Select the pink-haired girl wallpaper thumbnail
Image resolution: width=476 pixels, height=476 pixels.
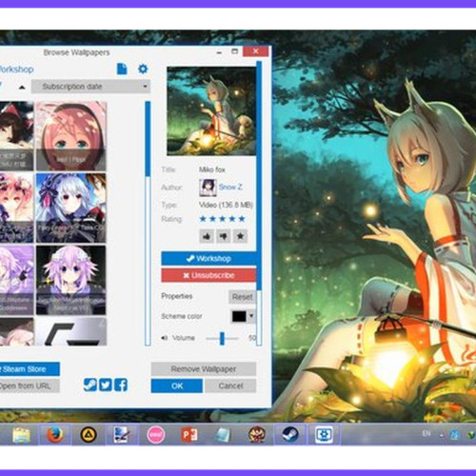point(71,136)
